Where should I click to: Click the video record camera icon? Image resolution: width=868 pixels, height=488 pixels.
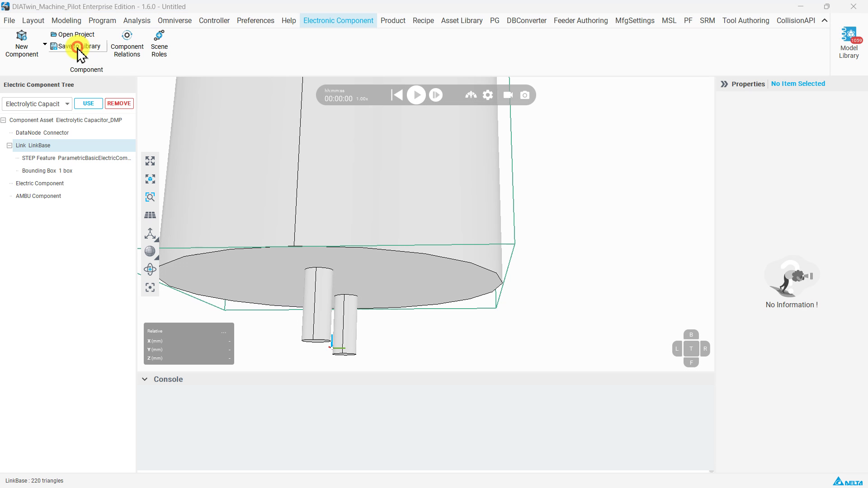[508, 95]
